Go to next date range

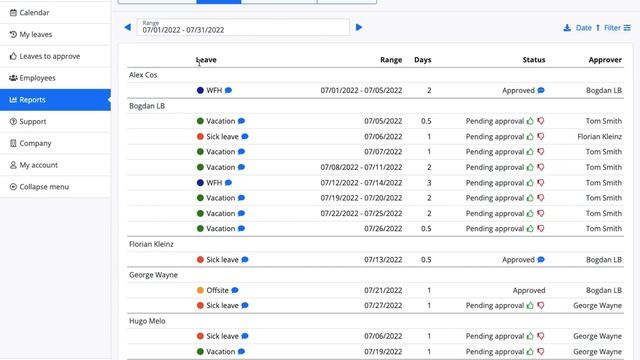pyautogui.click(x=359, y=27)
